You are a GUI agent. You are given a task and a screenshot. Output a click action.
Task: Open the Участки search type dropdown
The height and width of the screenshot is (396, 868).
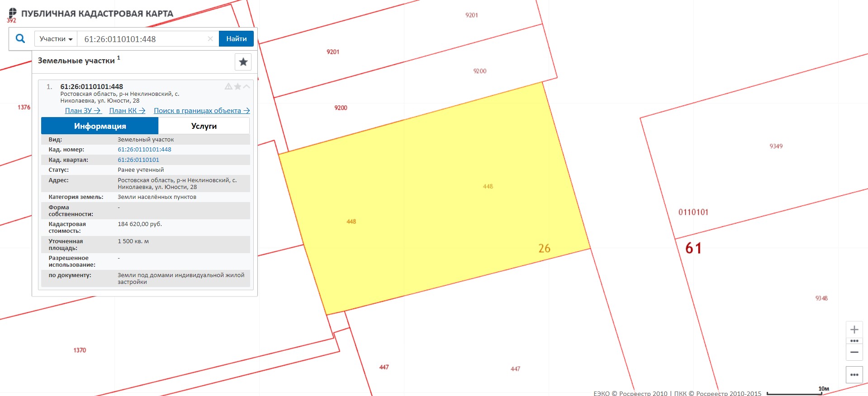pos(56,39)
